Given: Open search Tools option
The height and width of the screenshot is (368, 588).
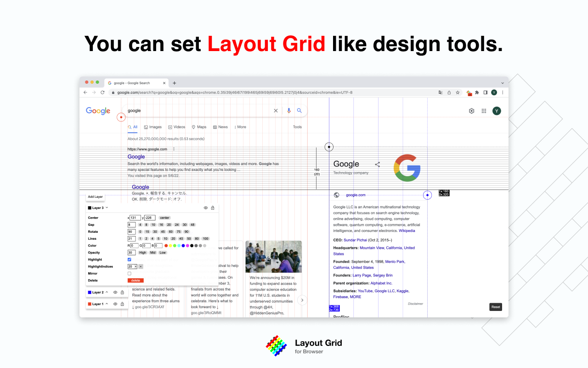Looking at the screenshot, I should 297,127.
